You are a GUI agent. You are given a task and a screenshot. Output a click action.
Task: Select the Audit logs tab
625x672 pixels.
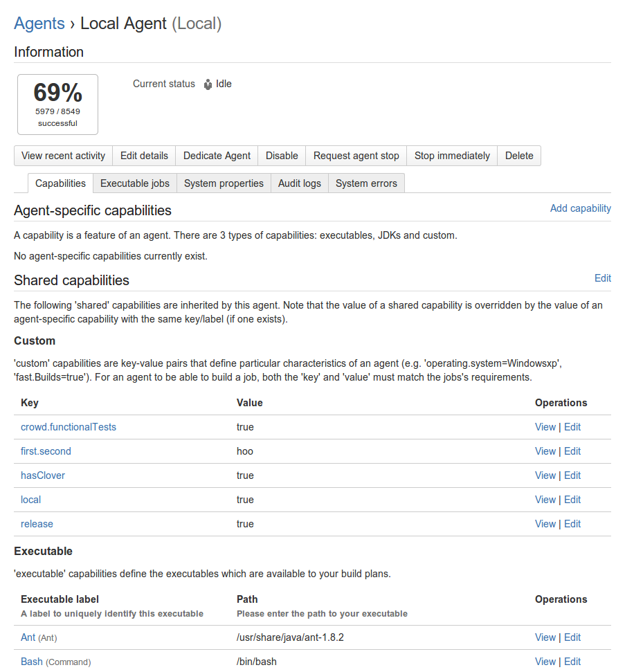[300, 183]
